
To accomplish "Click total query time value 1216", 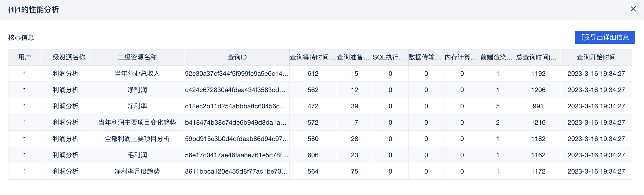I will tap(538, 123).
